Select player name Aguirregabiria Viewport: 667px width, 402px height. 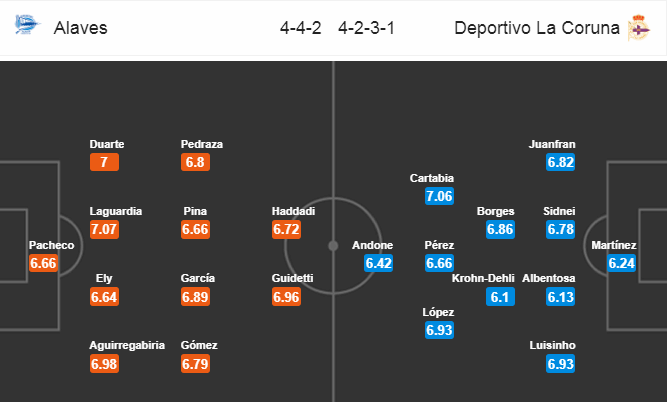(127, 345)
